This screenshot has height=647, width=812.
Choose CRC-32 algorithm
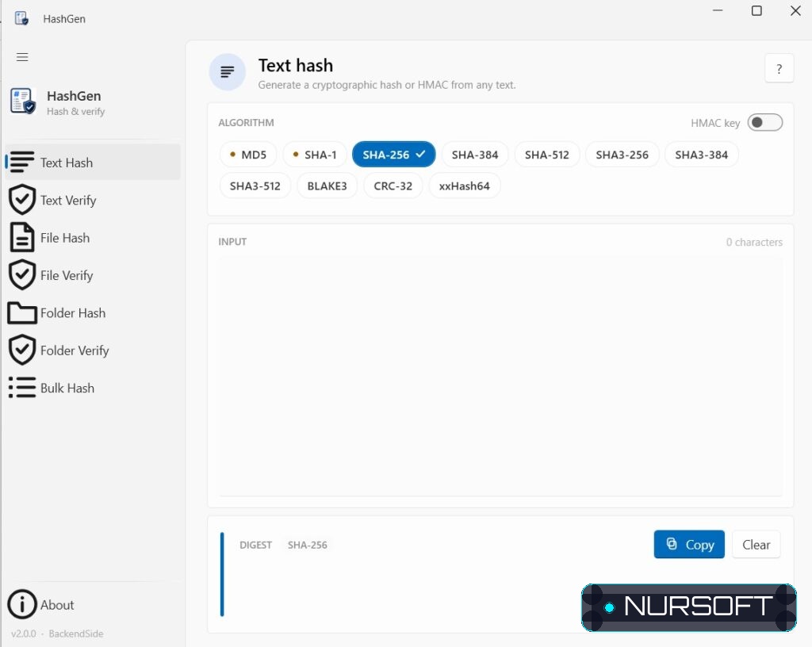tap(393, 186)
